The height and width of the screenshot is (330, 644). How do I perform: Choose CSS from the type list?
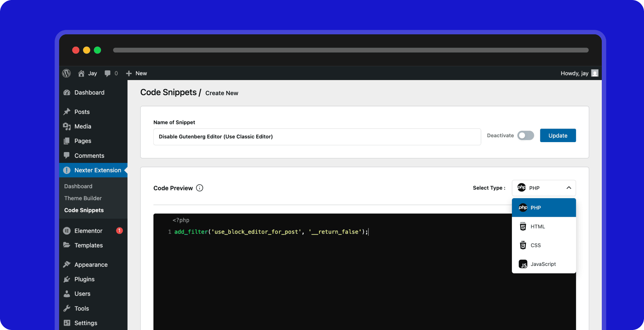click(544, 245)
